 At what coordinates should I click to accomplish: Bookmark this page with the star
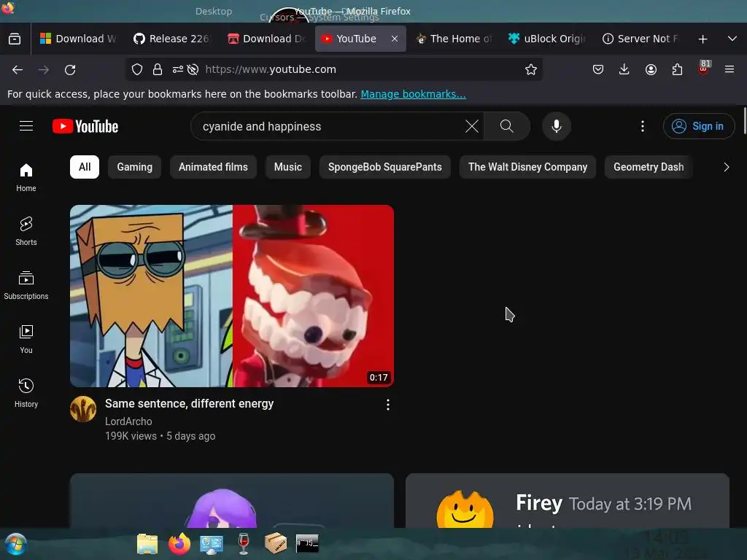coord(531,69)
